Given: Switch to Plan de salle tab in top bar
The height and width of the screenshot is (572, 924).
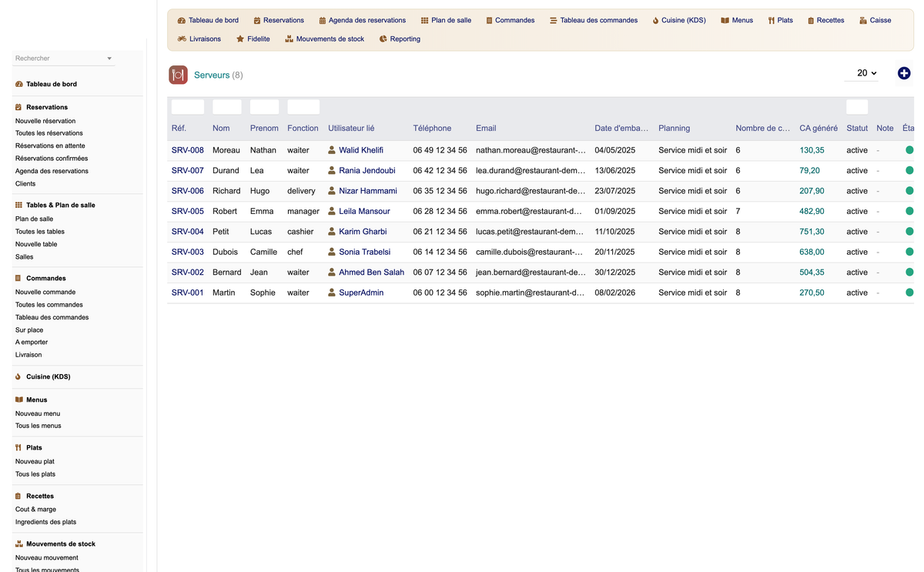Looking at the screenshot, I should pyautogui.click(x=446, y=20).
